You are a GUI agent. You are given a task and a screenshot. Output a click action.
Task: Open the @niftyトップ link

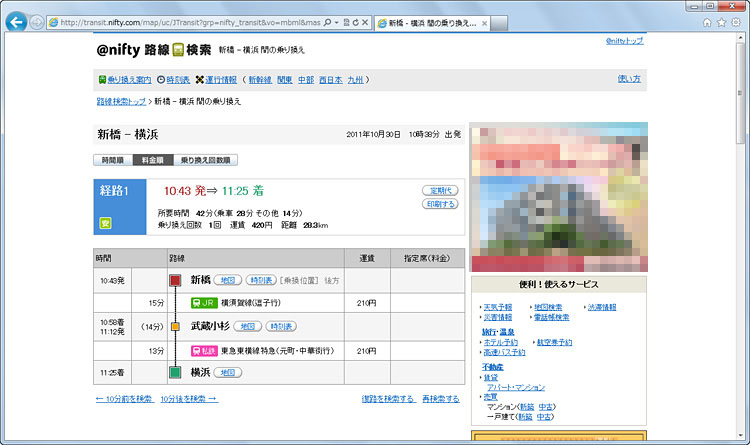624,41
